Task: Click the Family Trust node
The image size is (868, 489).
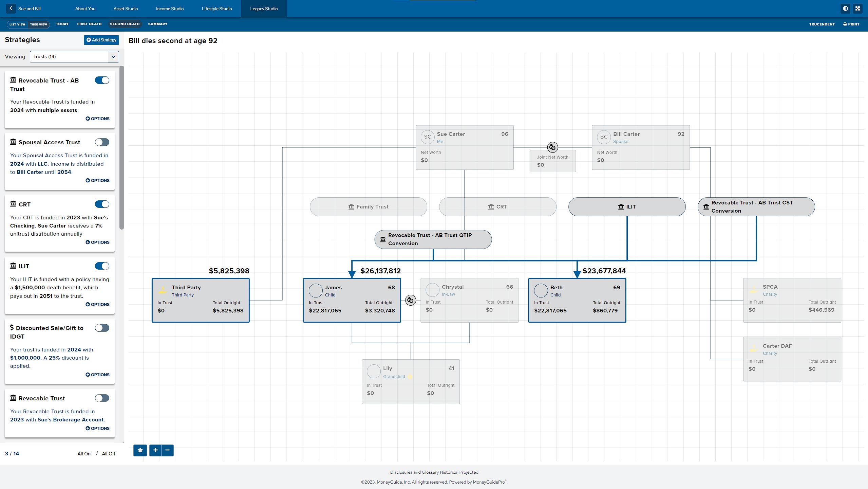Action: pos(368,207)
